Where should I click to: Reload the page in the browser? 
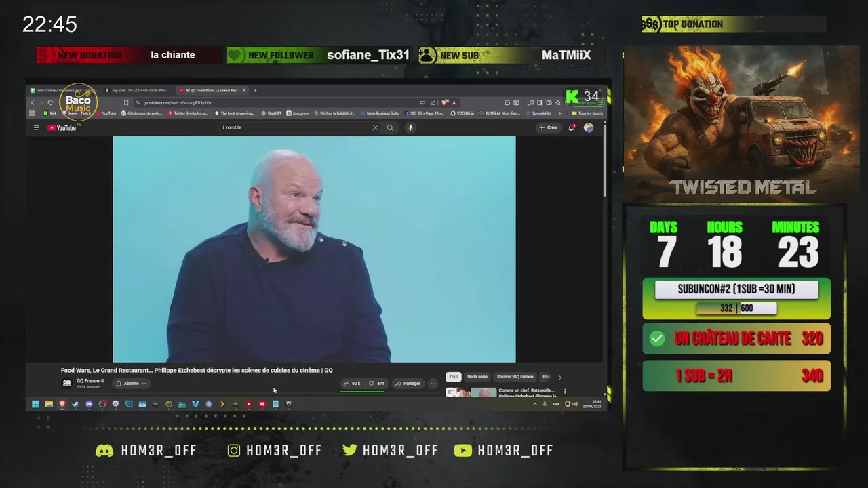coord(50,102)
